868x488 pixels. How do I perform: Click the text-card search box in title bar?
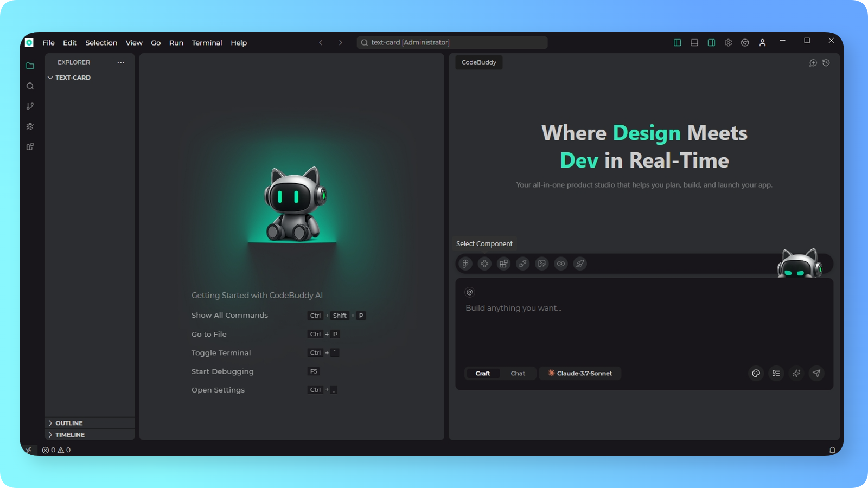tap(452, 42)
